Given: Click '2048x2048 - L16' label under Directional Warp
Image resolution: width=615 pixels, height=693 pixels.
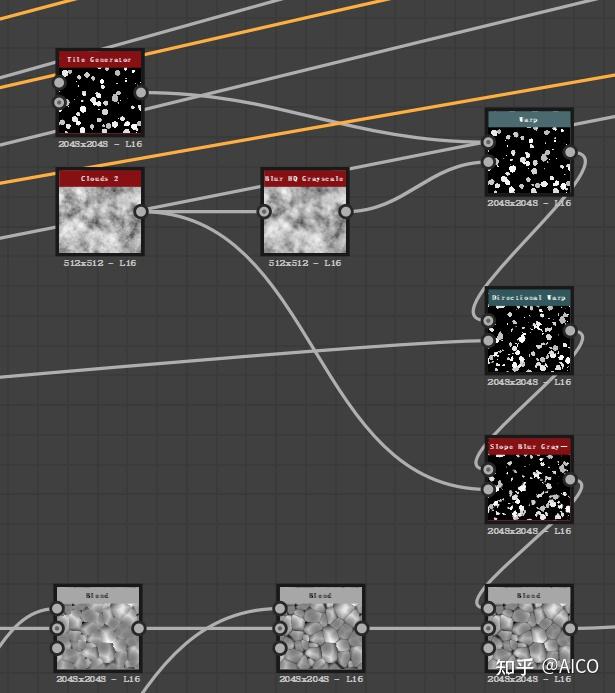Looking at the screenshot, I should pyautogui.click(x=529, y=382).
